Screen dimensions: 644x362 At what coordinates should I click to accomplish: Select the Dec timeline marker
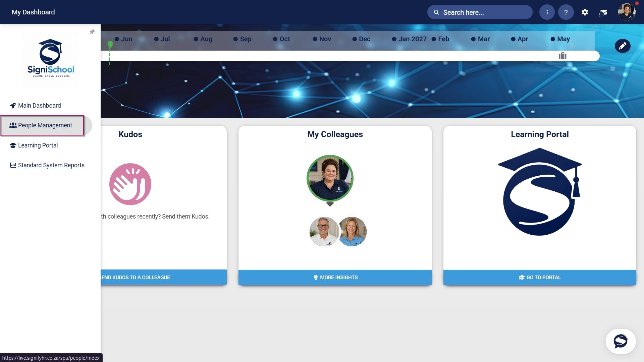361,39
